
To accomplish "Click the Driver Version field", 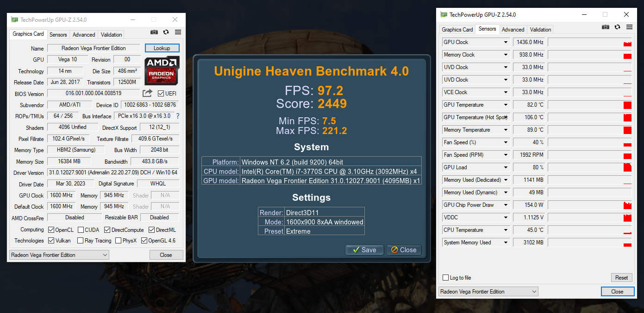I will point(113,172).
